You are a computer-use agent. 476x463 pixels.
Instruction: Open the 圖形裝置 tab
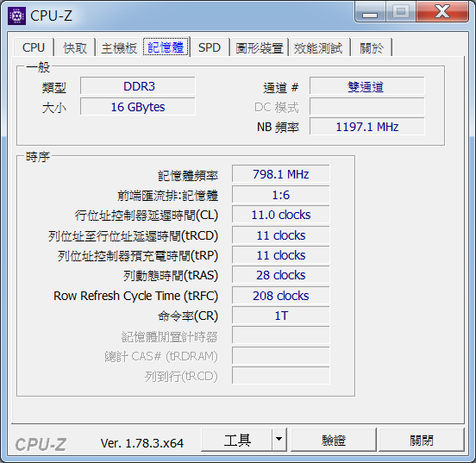(260, 48)
